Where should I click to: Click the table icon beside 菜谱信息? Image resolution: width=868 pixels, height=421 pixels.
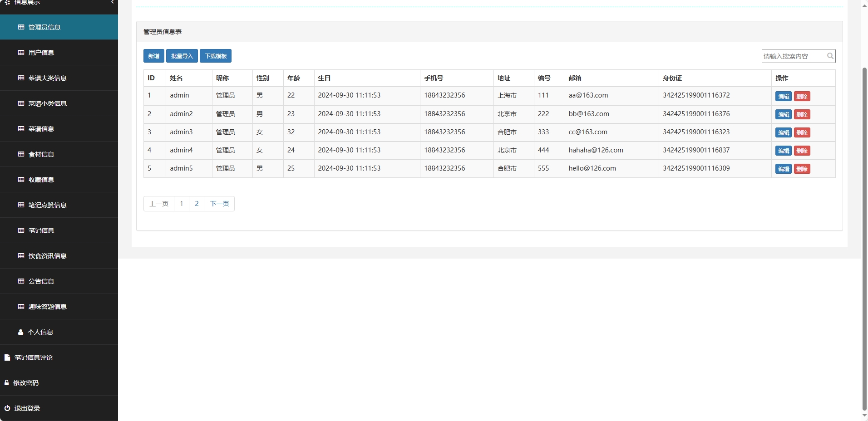pyautogui.click(x=21, y=129)
